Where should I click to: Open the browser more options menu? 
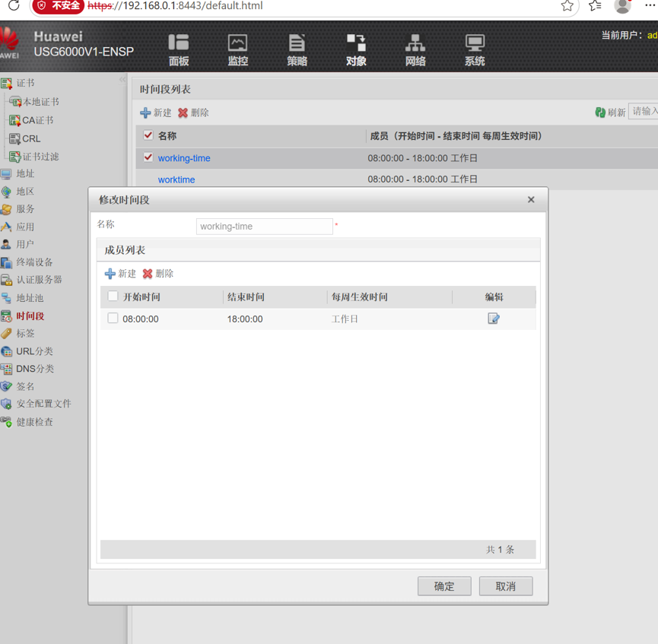click(650, 5)
